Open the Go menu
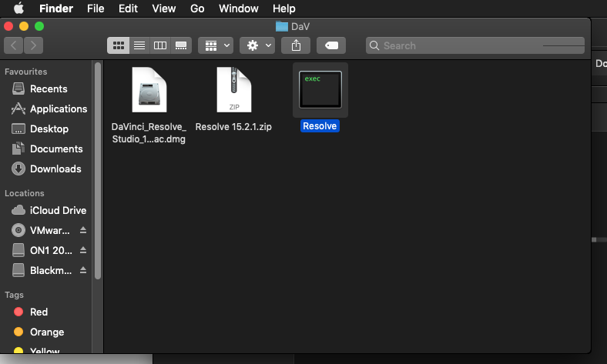This screenshot has height=364, width=607. [197, 8]
